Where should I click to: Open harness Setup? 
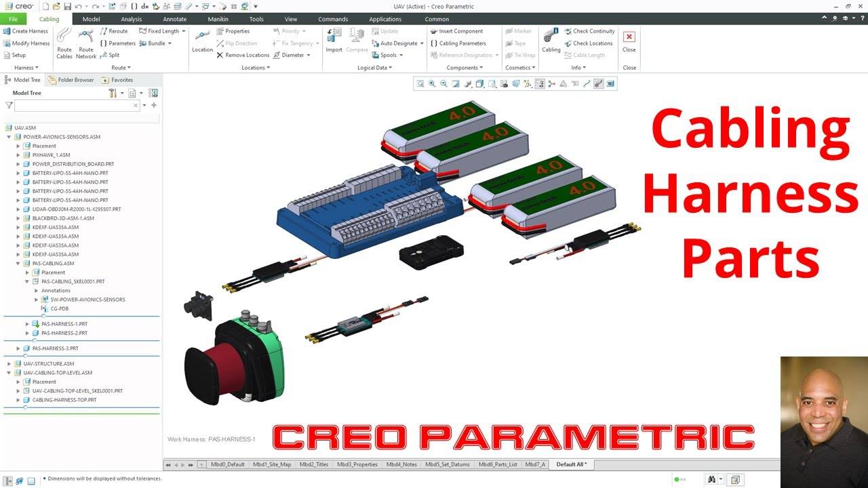(14, 56)
